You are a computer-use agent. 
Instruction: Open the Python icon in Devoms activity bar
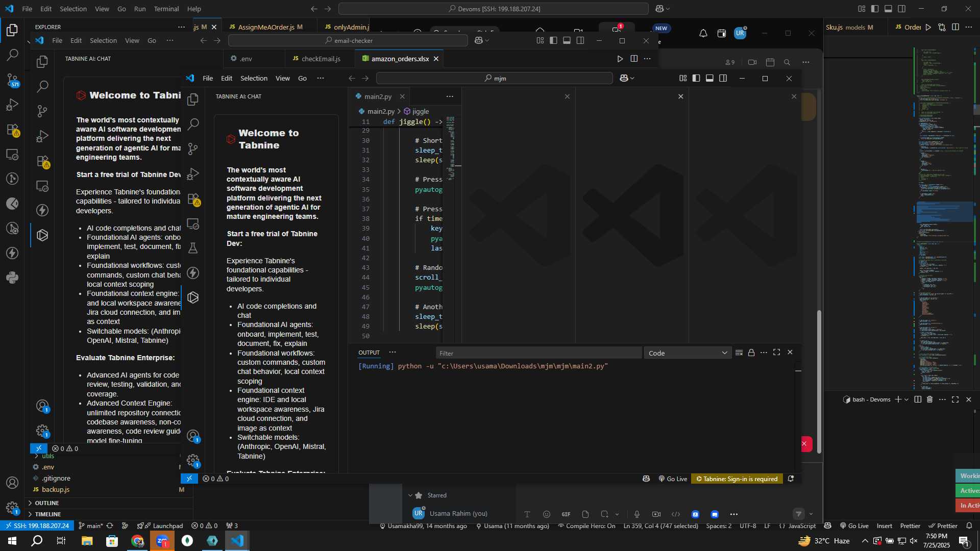click(x=12, y=278)
